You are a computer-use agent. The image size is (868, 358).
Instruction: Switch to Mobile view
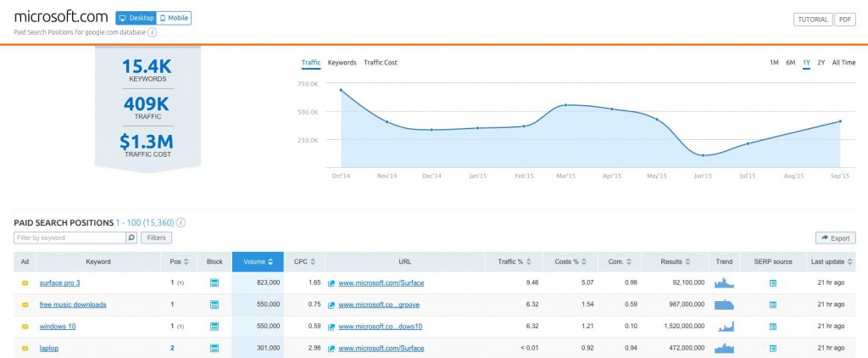click(x=174, y=18)
